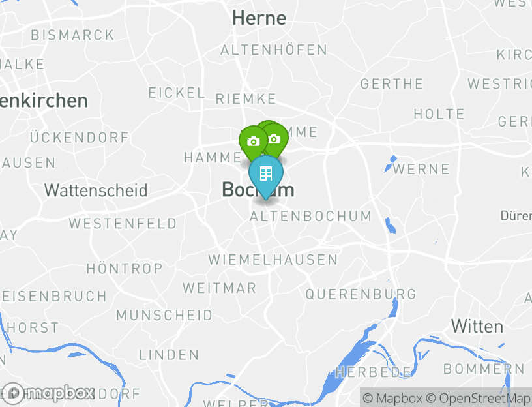This screenshot has width=532, height=407.
Task: Open the © Mapbox attribution link
Action: tap(392, 398)
